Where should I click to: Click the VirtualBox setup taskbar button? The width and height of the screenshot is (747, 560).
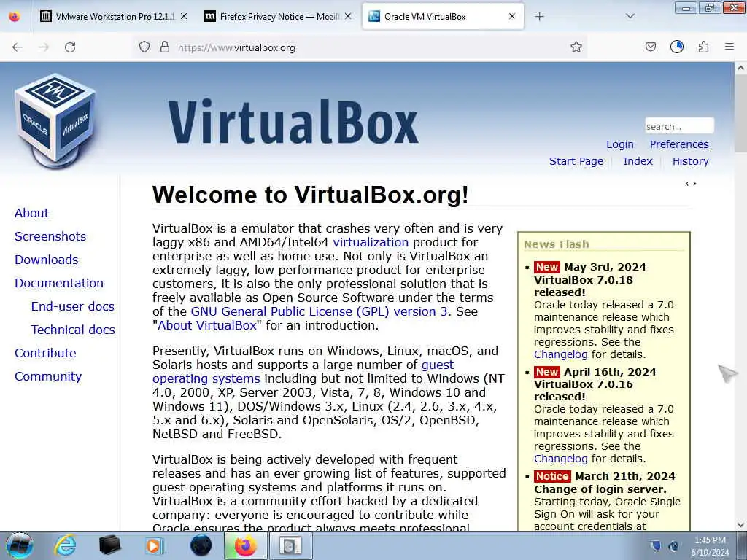coord(291,545)
